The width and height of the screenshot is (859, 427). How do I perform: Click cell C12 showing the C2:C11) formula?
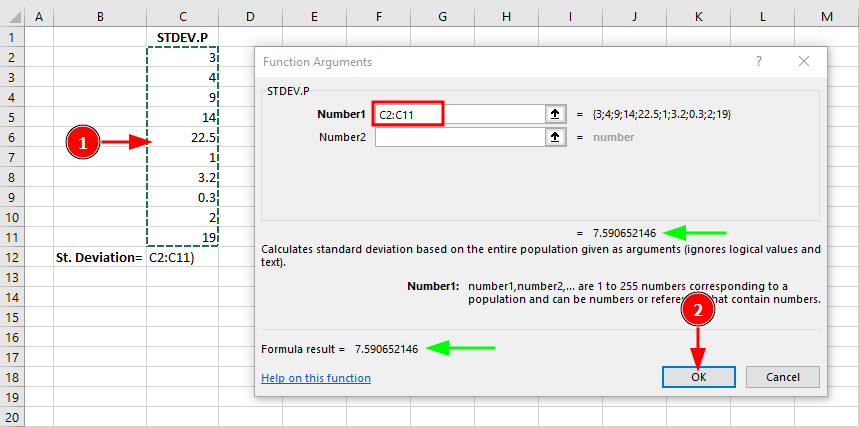point(182,257)
